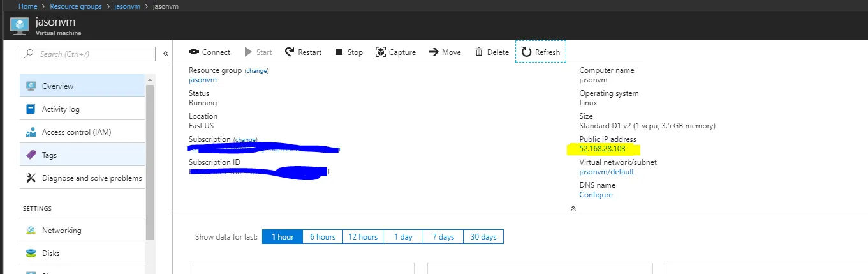Click the Linux operating system value
Screen dimensions: 868x274
point(588,103)
